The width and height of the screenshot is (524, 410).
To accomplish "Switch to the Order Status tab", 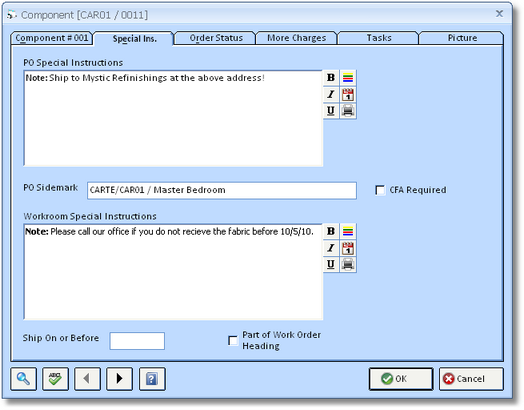I will [216, 38].
